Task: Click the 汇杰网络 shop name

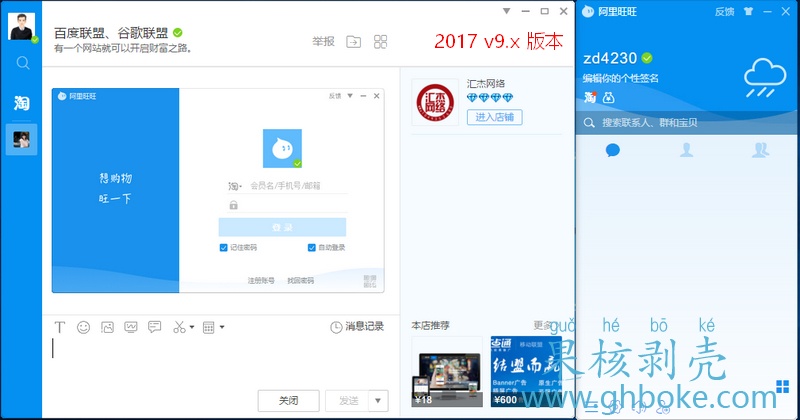Action: 486,83
